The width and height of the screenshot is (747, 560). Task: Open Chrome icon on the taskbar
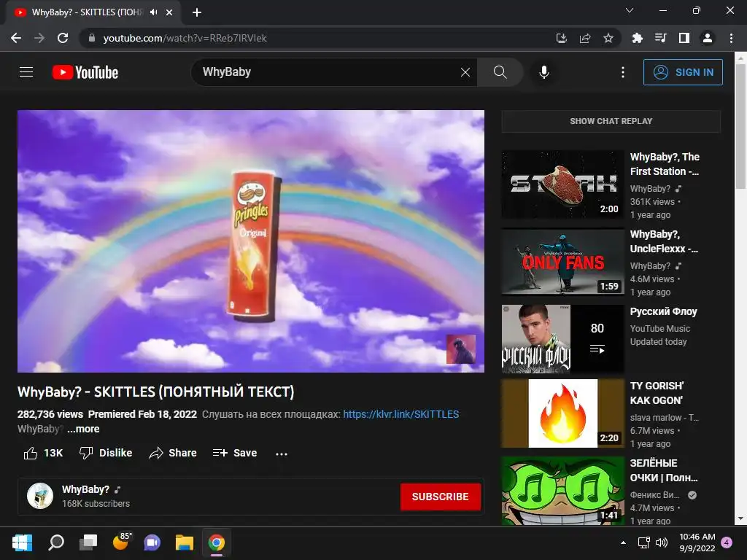(x=216, y=542)
